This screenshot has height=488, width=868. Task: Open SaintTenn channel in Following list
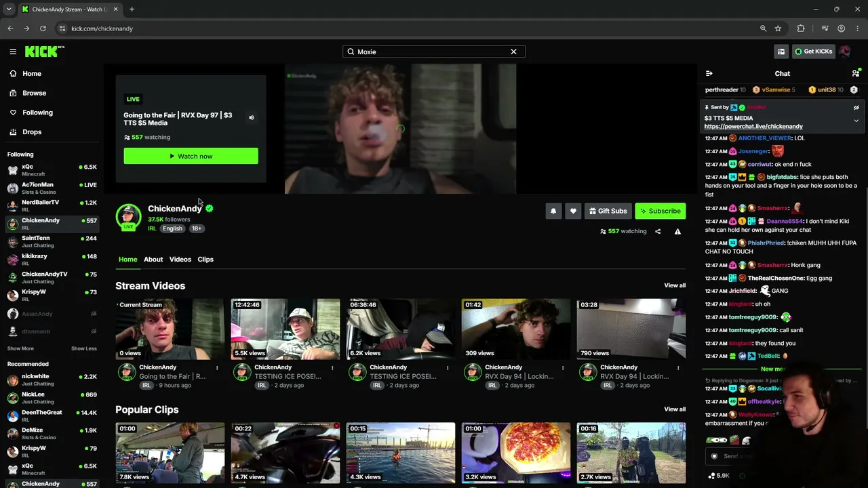click(x=52, y=241)
